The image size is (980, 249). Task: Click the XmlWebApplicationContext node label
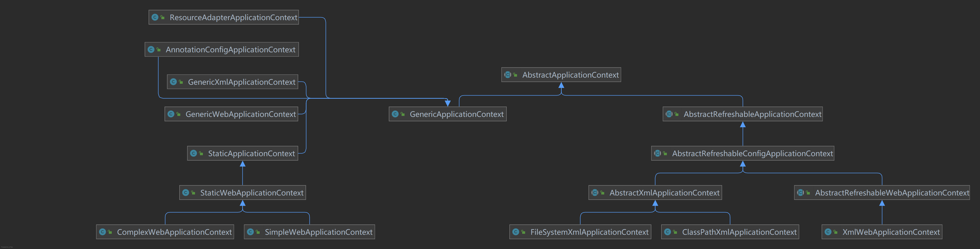click(891, 232)
